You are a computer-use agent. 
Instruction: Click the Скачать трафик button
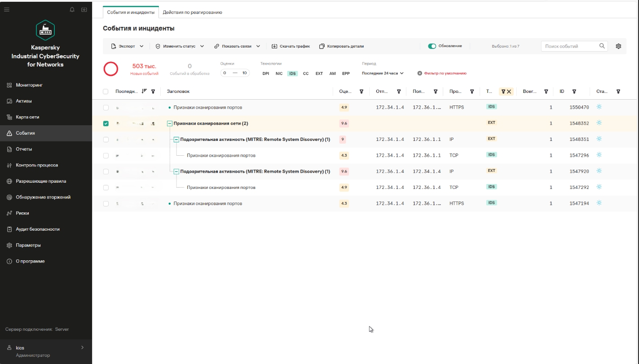tap(291, 46)
